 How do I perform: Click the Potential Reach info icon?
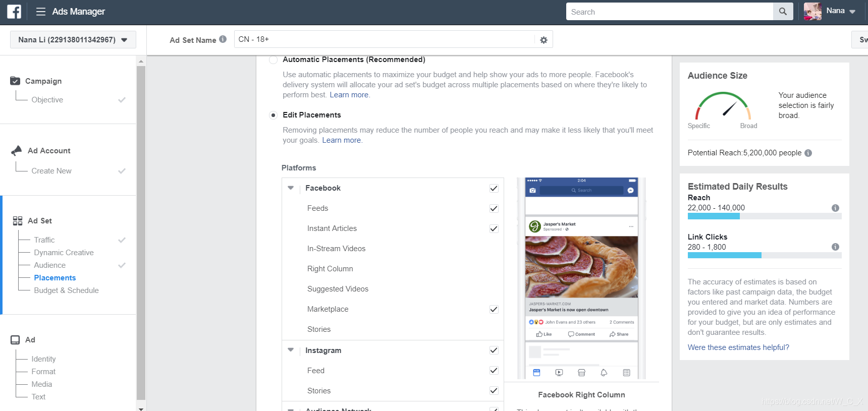808,153
